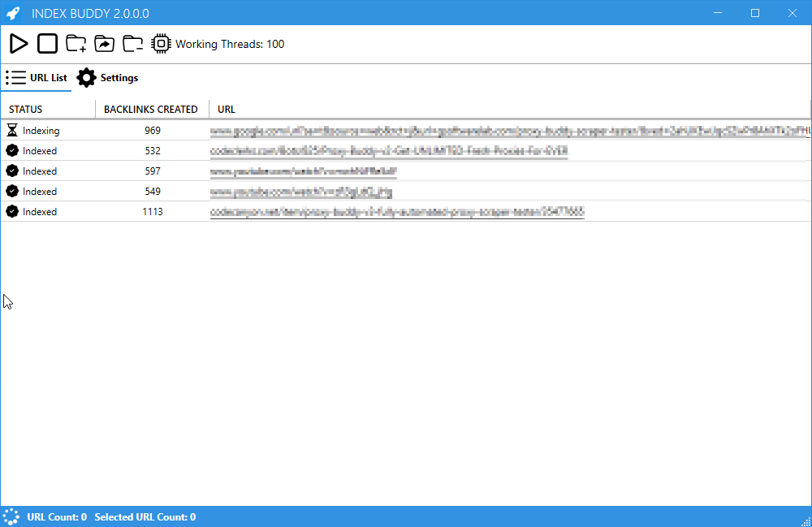
Task: Click the backlinks value 532
Action: (x=153, y=151)
